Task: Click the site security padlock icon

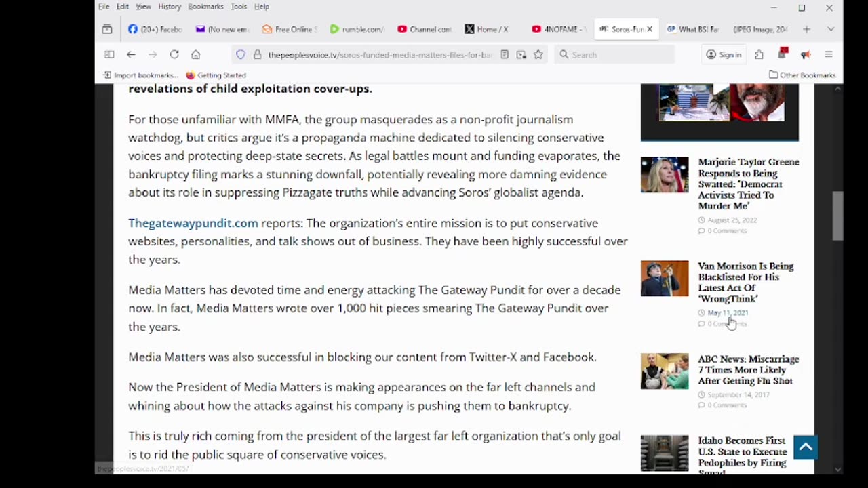Action: click(x=257, y=54)
